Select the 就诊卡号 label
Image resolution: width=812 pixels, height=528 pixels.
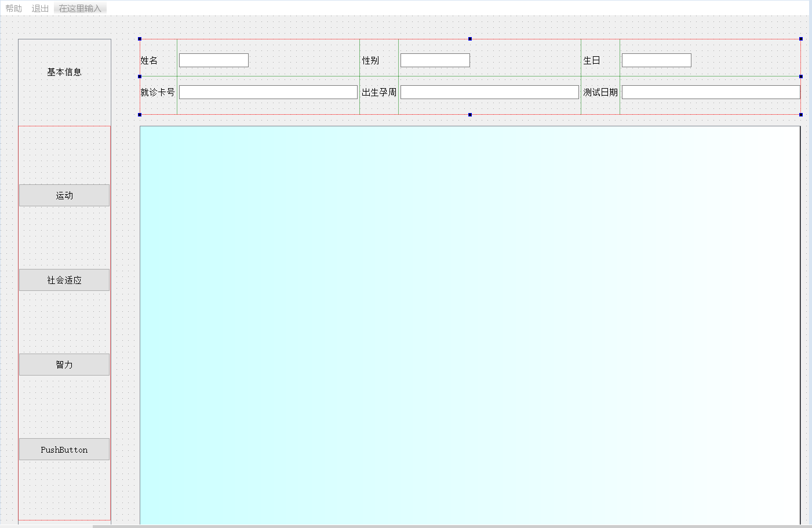point(158,92)
